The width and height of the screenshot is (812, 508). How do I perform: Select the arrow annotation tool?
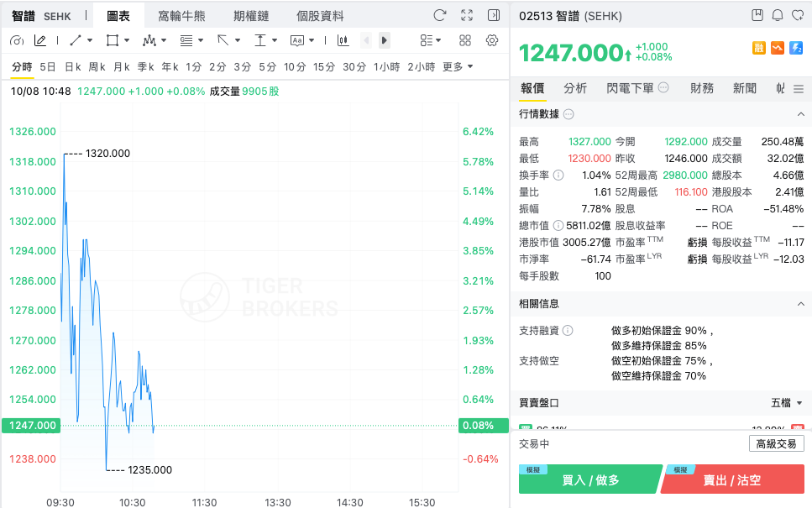(223, 40)
